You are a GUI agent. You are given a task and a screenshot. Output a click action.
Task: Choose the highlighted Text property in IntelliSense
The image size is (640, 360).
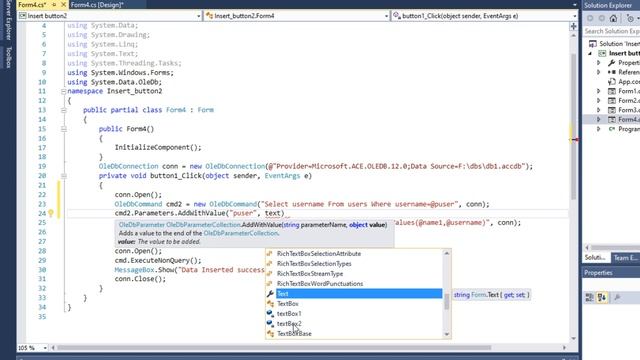click(x=354, y=293)
